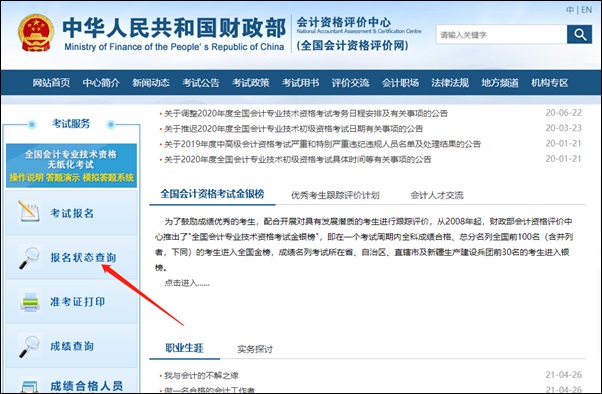Open 考试政策 in navigation bar

click(x=251, y=83)
